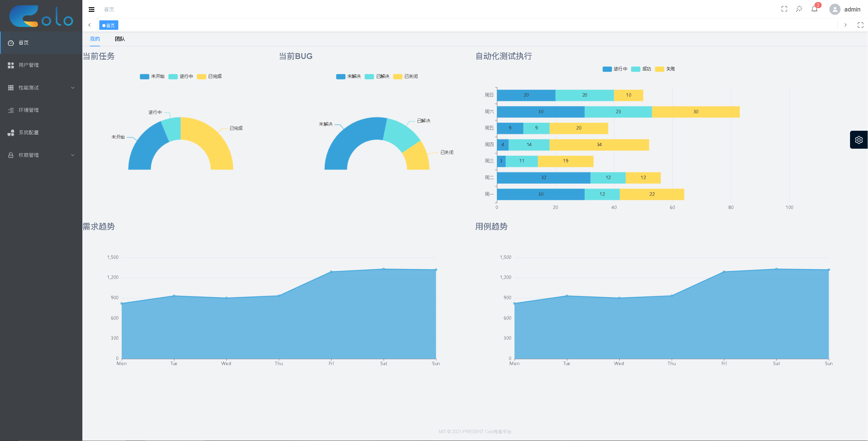Screen dimensions: 868x441
Task: Click yellow 已关闭 slice in BUG donut
Action: click(x=417, y=157)
